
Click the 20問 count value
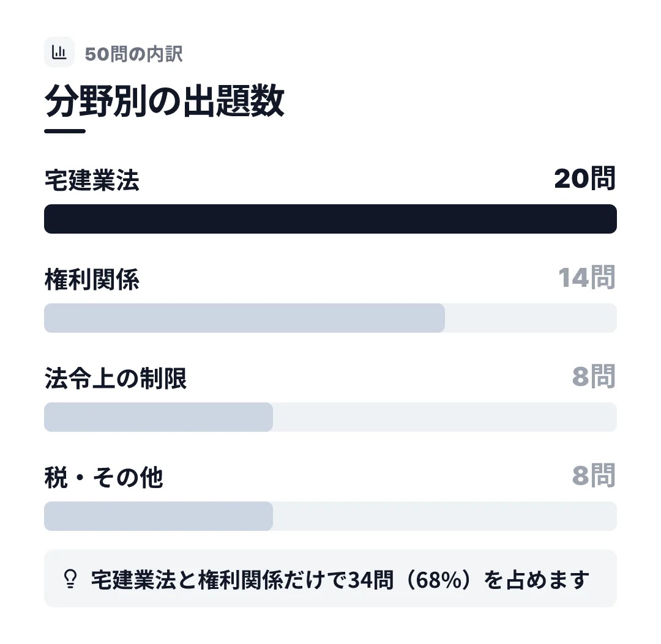585,179
